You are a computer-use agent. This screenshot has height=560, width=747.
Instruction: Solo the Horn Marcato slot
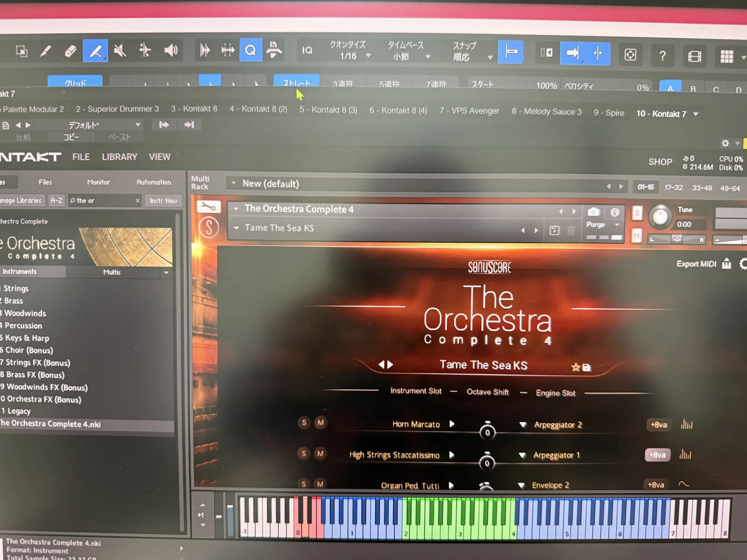click(x=304, y=422)
